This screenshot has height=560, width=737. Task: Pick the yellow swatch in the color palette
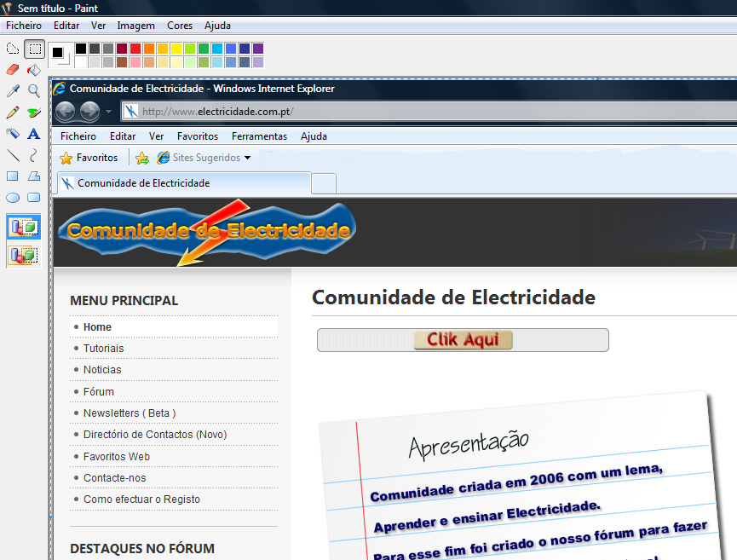pyautogui.click(x=176, y=49)
